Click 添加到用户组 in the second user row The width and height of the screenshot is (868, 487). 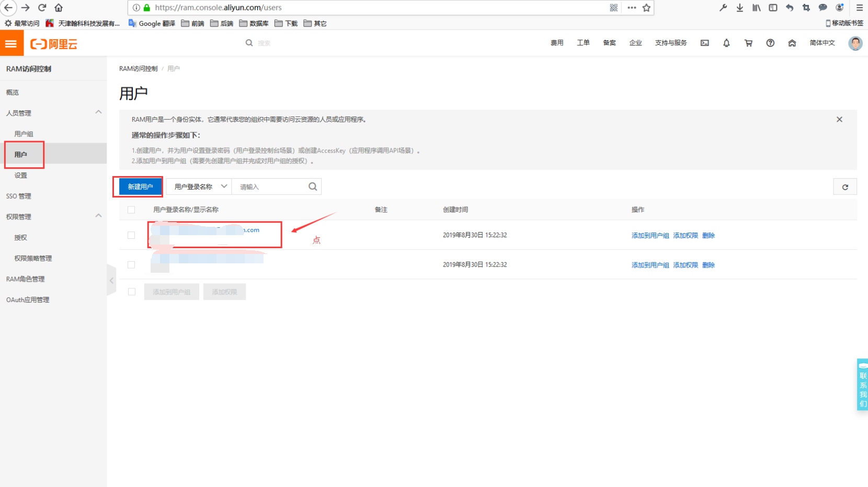click(x=650, y=265)
